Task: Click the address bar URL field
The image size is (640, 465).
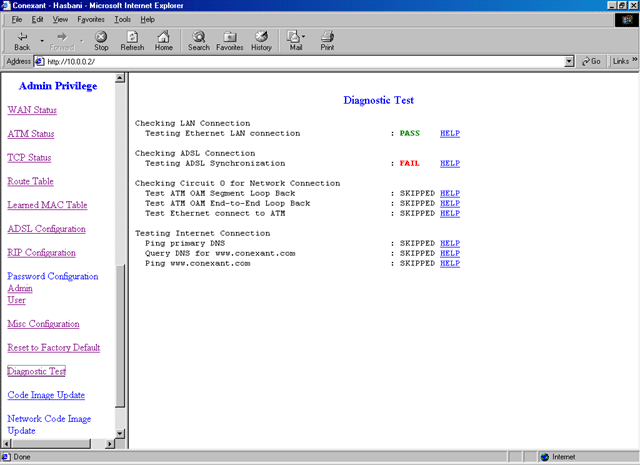Action: tap(304, 62)
